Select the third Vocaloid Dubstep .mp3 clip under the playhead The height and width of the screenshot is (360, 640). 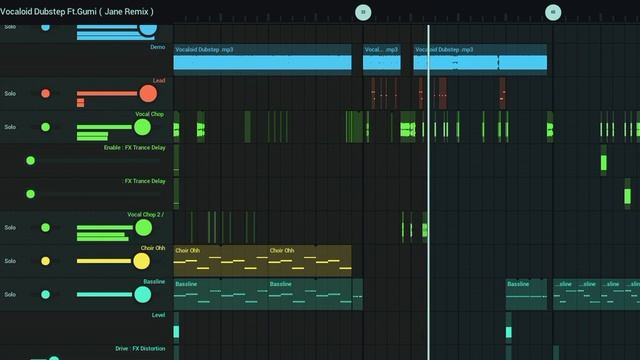coord(480,60)
